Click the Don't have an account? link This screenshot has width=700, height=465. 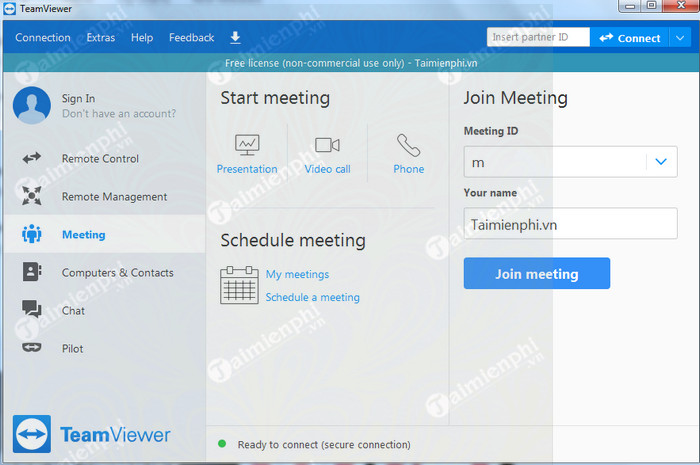click(x=119, y=113)
